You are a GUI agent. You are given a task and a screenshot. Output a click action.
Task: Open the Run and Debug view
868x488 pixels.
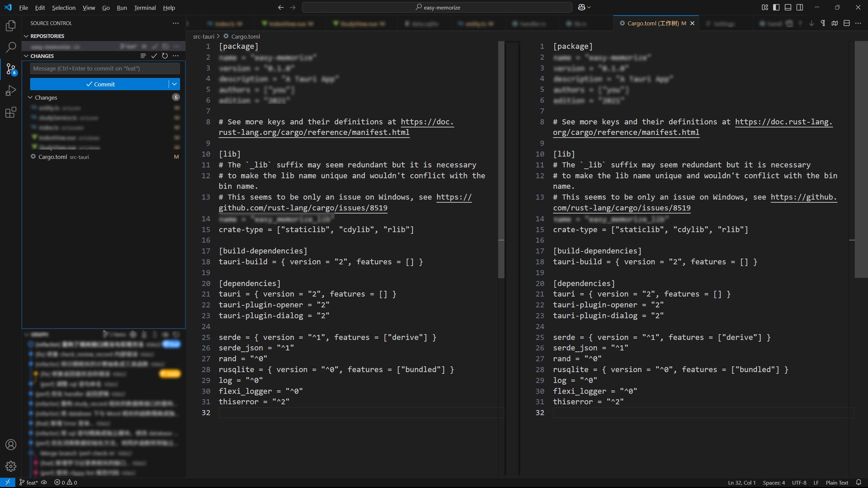(11, 90)
